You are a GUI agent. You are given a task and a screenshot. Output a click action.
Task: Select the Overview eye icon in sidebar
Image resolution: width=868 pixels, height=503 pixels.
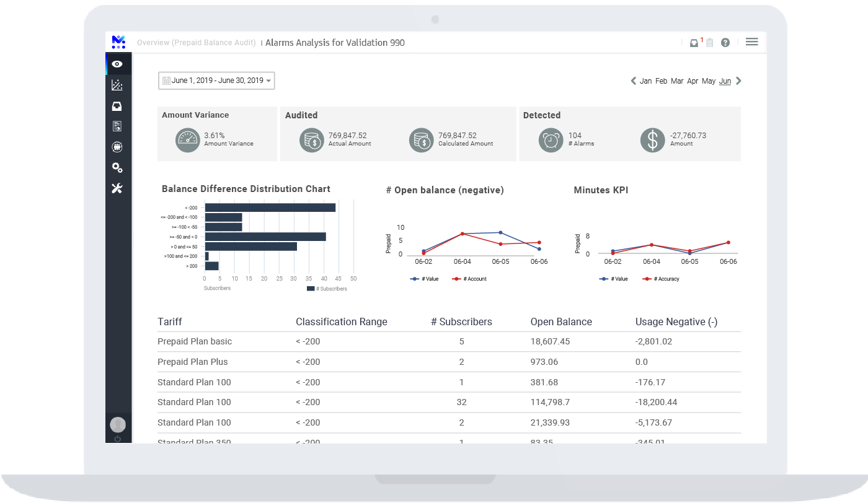coord(117,64)
